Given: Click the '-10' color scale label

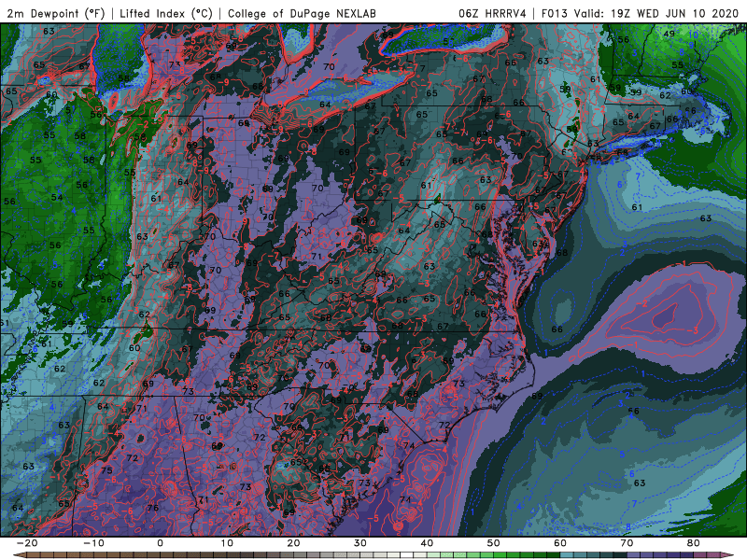Looking at the screenshot, I should pos(93,543).
